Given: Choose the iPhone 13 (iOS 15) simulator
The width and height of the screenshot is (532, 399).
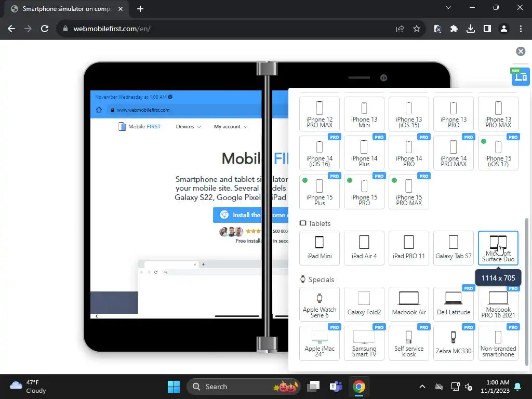Looking at the screenshot, I should [x=409, y=114].
